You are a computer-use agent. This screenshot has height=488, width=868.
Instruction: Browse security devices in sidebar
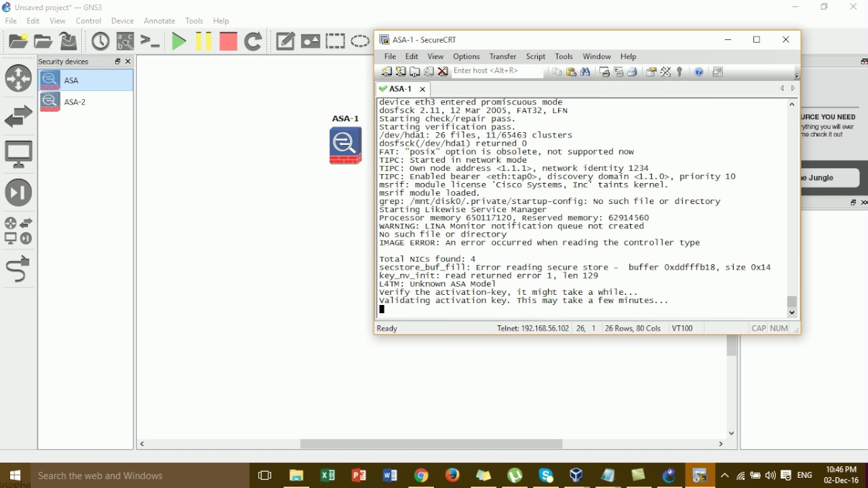(x=18, y=192)
